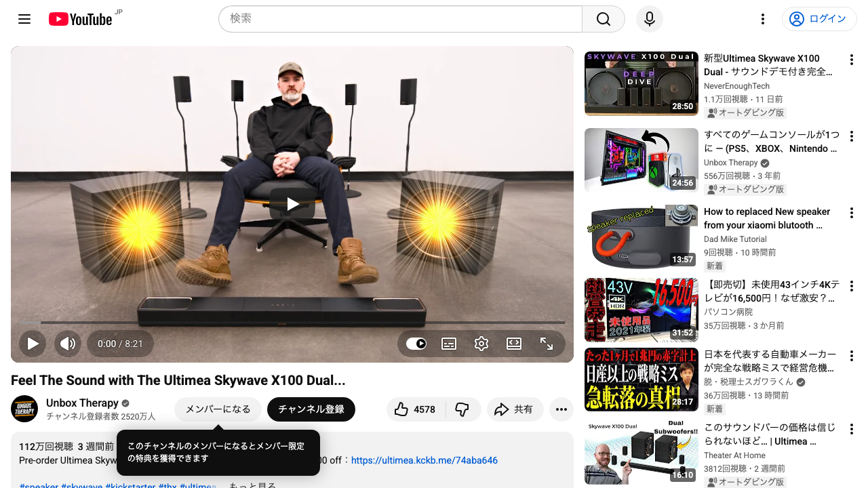Viewport: 868px width, 488px height.
Task: Open the Theater At Home video thumbnail
Action: pyautogui.click(x=642, y=453)
